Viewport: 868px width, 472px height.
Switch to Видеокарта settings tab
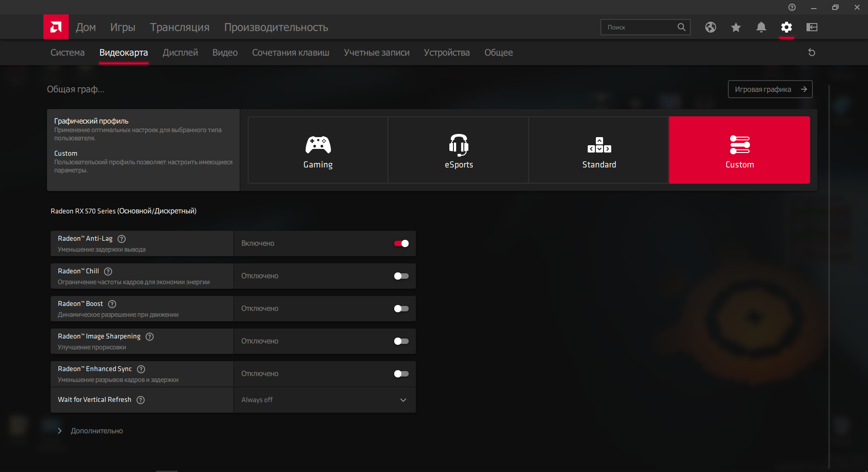pos(123,52)
